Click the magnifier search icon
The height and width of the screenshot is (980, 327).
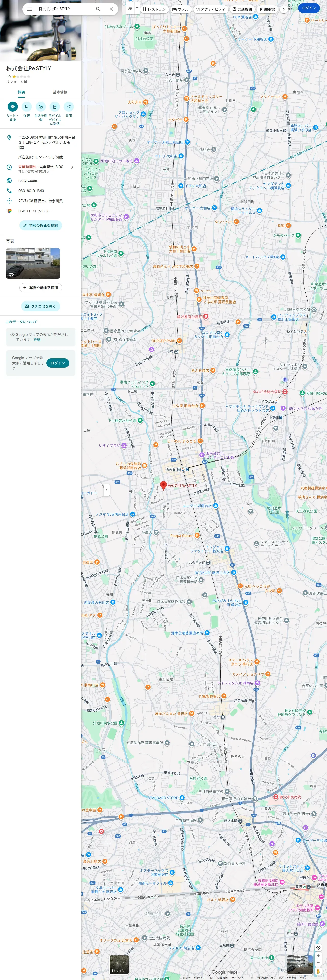[x=98, y=9]
